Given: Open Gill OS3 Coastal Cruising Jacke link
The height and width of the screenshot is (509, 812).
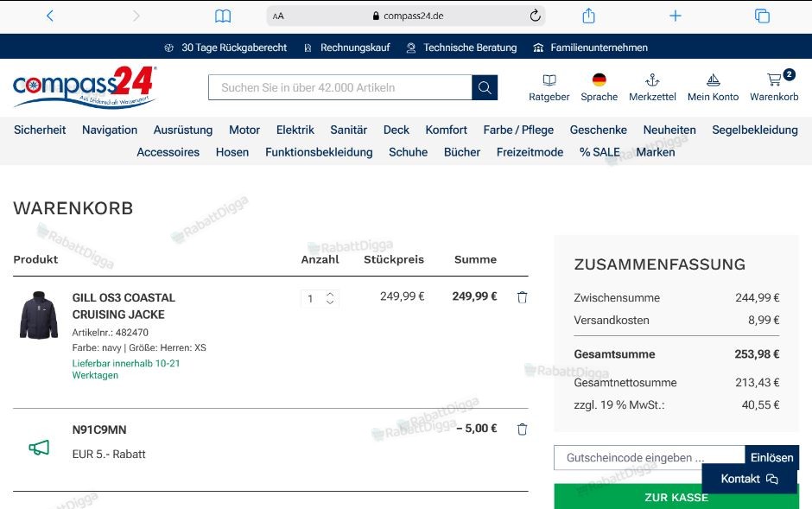Looking at the screenshot, I should (124, 306).
